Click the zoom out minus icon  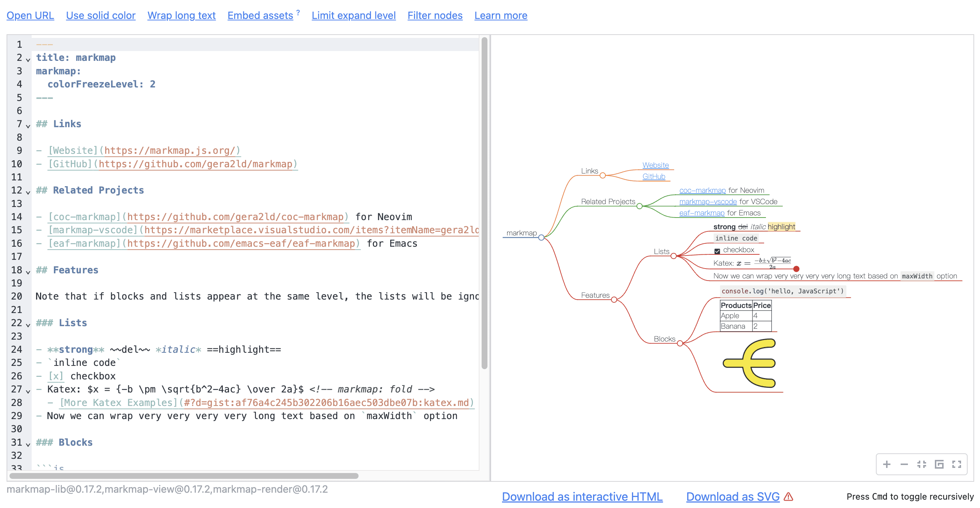pyautogui.click(x=904, y=464)
